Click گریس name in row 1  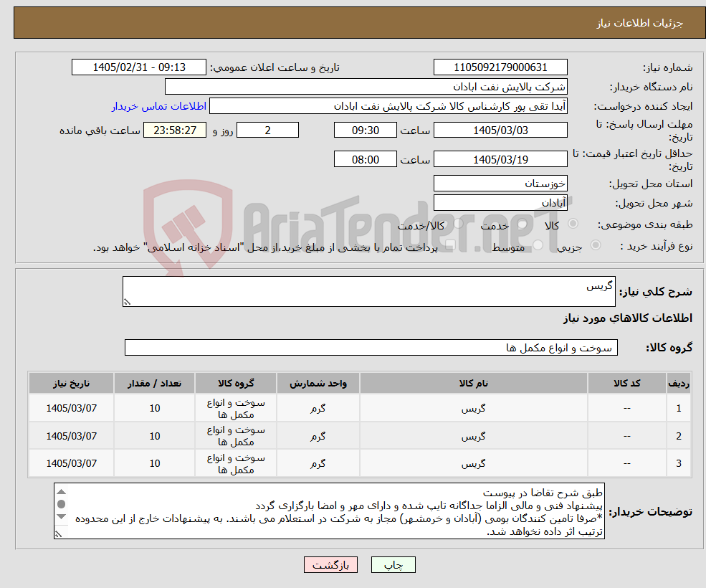pyautogui.click(x=473, y=409)
